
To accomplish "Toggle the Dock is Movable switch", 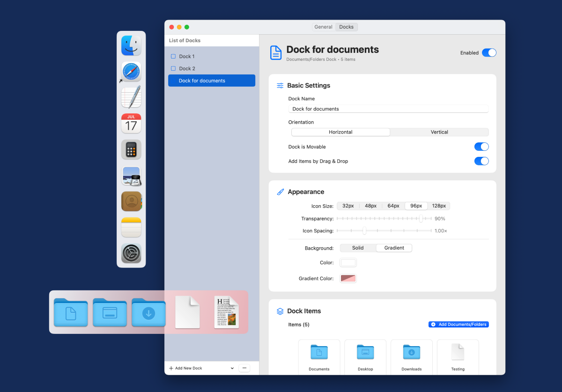I will [481, 147].
